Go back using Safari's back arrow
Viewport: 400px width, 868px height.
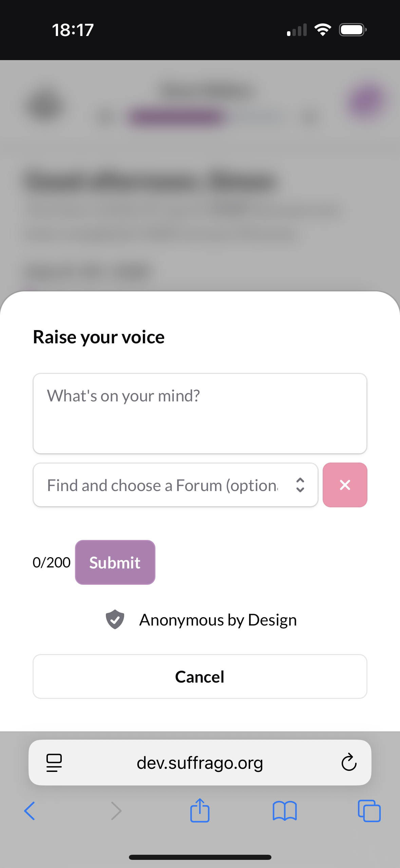click(x=30, y=811)
